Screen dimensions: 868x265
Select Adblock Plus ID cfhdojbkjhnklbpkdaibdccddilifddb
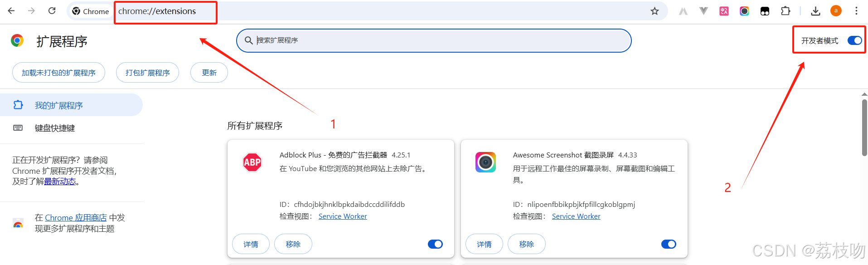349,205
